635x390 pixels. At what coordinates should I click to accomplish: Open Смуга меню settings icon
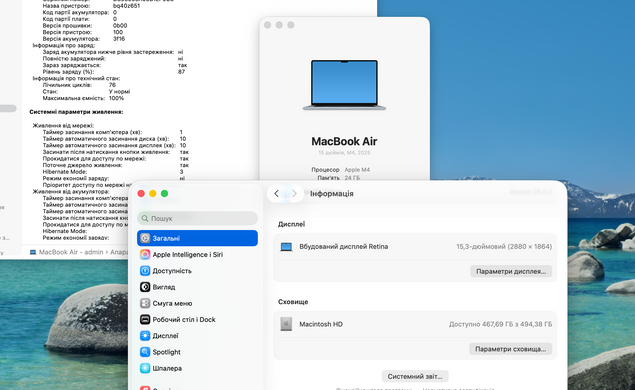pyautogui.click(x=145, y=303)
